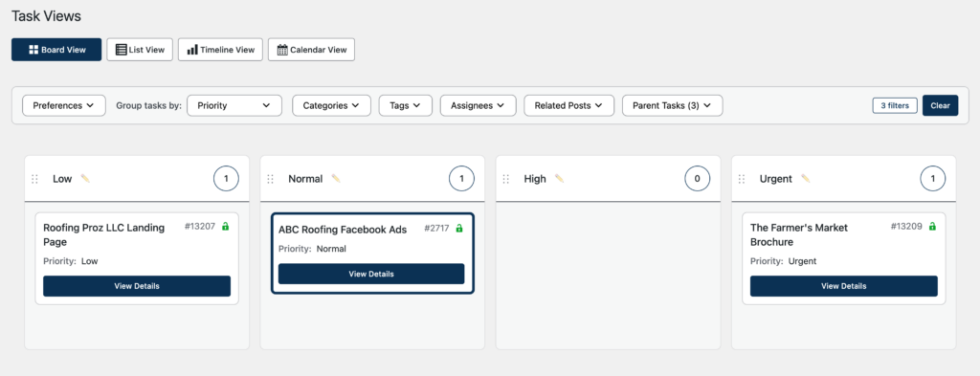
Task: Open the Parent Tasks (3) dropdown
Action: 673,105
